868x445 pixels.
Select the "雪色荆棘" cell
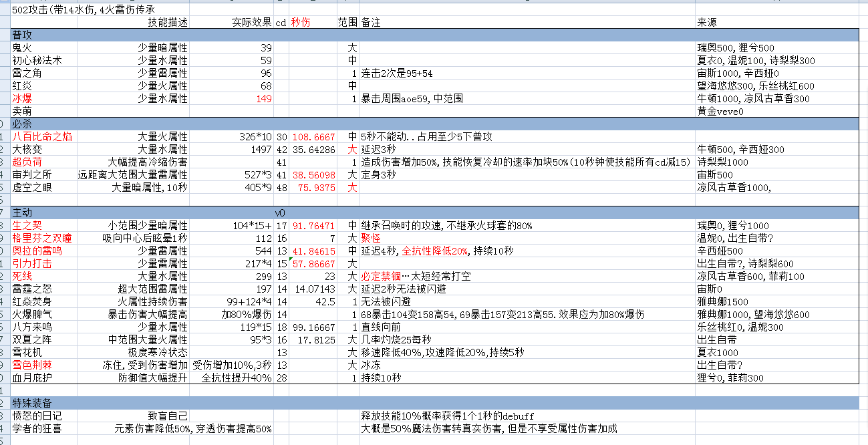click(31, 365)
